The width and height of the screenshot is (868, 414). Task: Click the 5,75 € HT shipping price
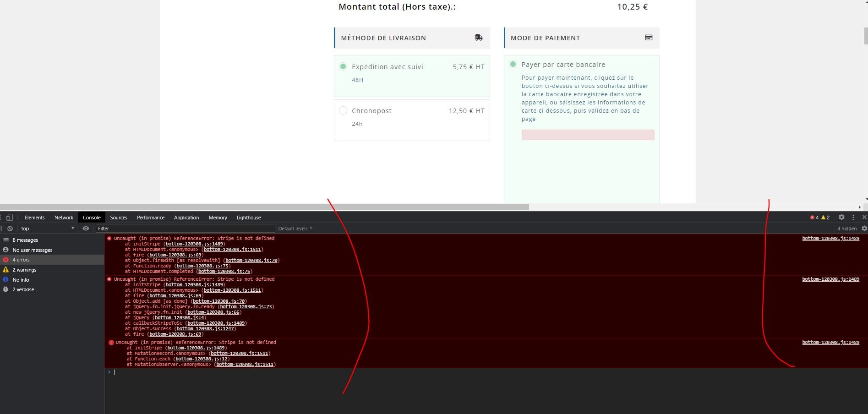coord(469,67)
